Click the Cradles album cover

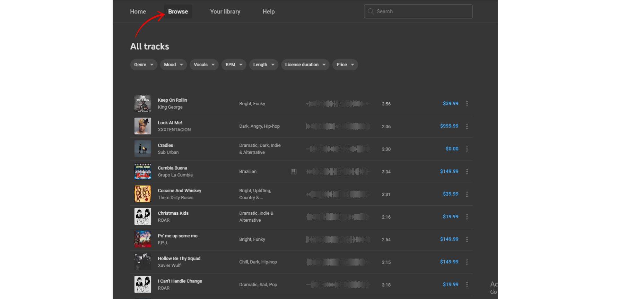(143, 148)
